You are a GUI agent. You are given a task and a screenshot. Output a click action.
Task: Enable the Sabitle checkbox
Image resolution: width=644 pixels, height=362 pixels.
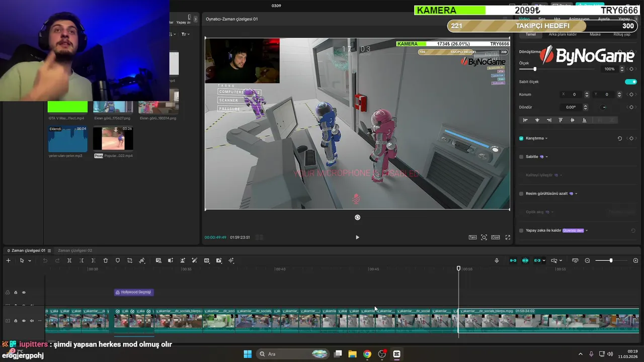tap(521, 157)
